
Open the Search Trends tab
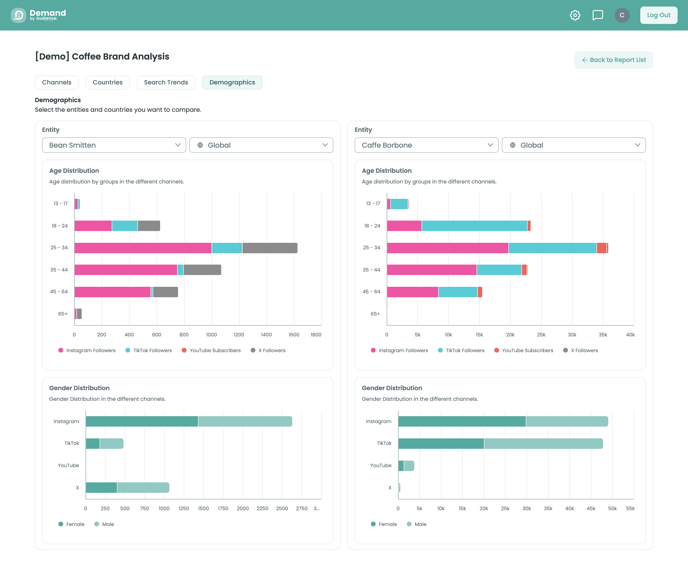[x=166, y=82]
